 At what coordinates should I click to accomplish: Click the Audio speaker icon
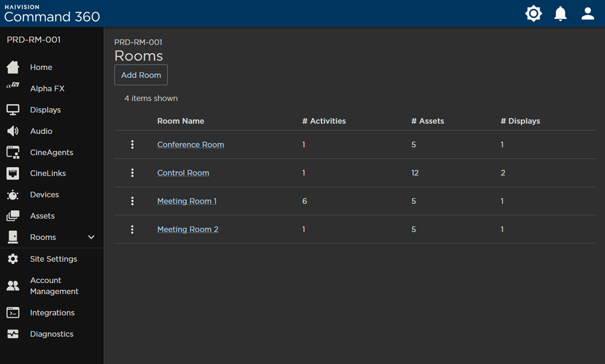pos(13,131)
